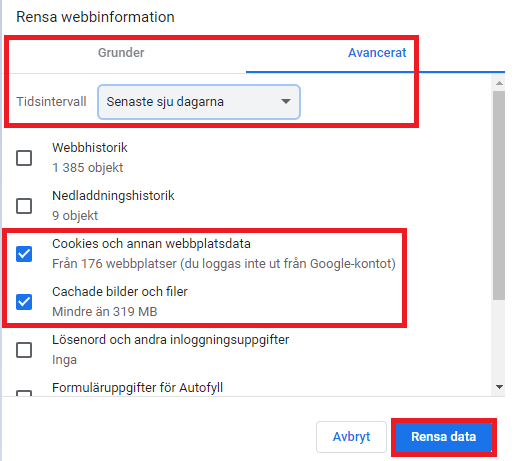Open the Tidsintervall dropdown
The height and width of the screenshot is (461, 525).
pos(199,102)
